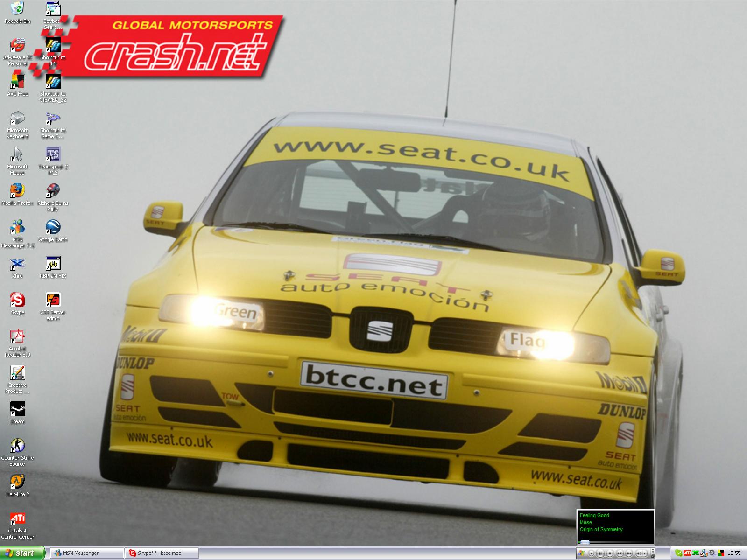The image size is (747, 560).
Task: Select the Xfire desktop icon
Action: (x=17, y=267)
